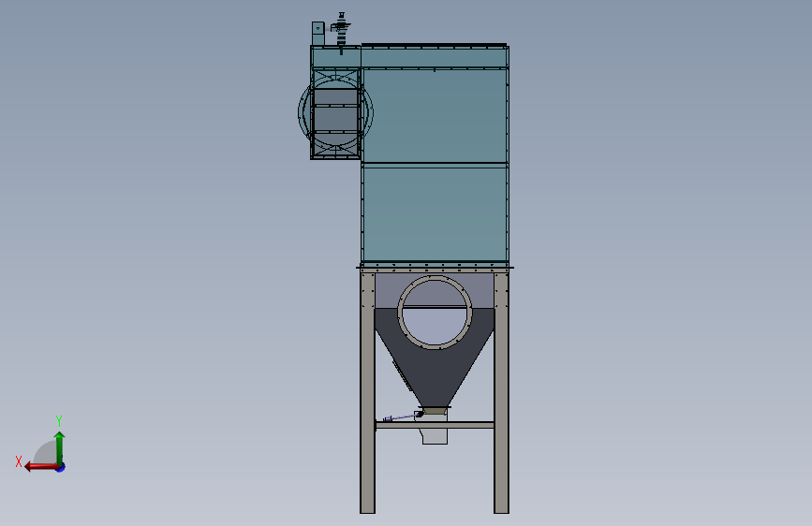
Task: Select the pulse valve assembly on top
Action: pos(341,33)
